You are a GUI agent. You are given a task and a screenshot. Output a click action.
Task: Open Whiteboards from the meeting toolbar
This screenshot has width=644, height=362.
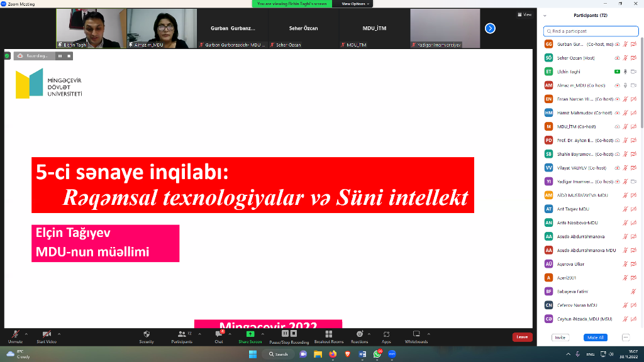coord(416,334)
